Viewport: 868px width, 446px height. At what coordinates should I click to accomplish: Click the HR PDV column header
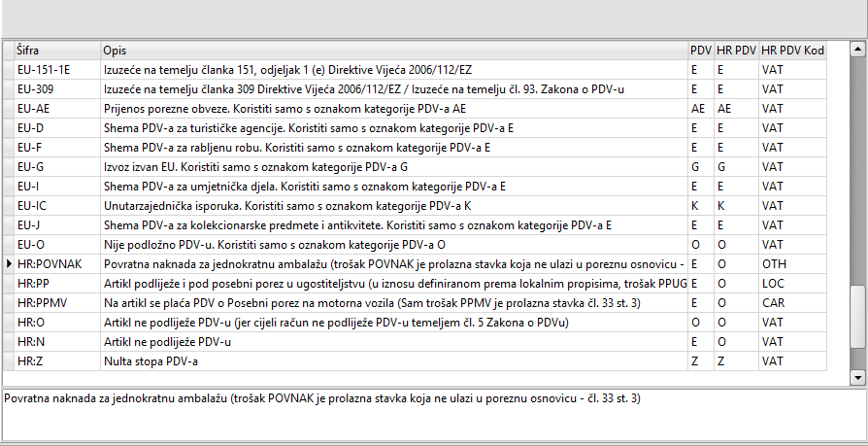736,49
